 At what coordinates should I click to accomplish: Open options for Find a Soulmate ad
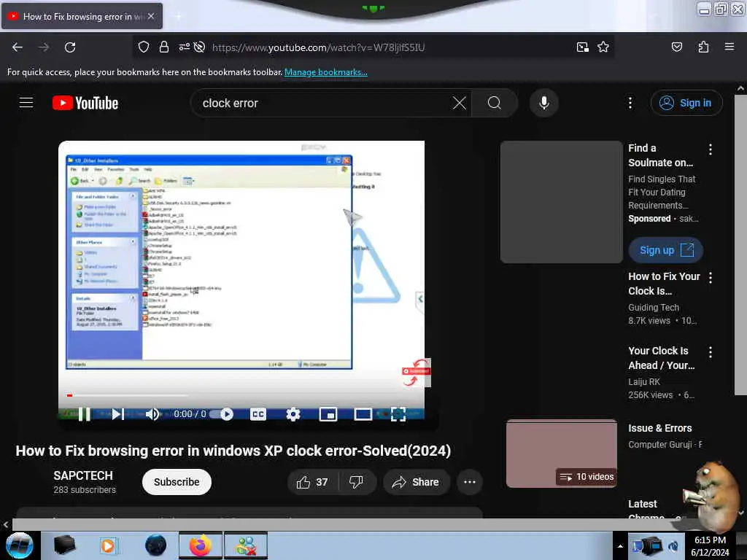(x=711, y=149)
